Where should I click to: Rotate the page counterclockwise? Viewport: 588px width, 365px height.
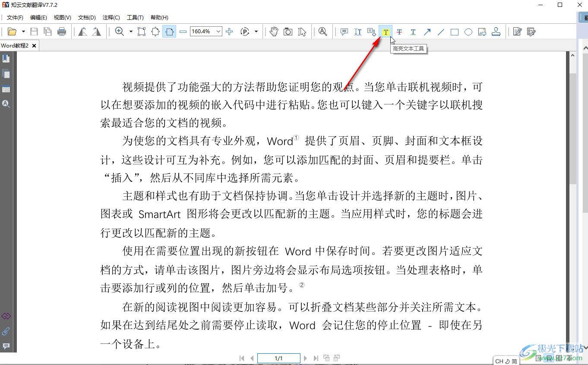pyautogui.click(x=82, y=31)
